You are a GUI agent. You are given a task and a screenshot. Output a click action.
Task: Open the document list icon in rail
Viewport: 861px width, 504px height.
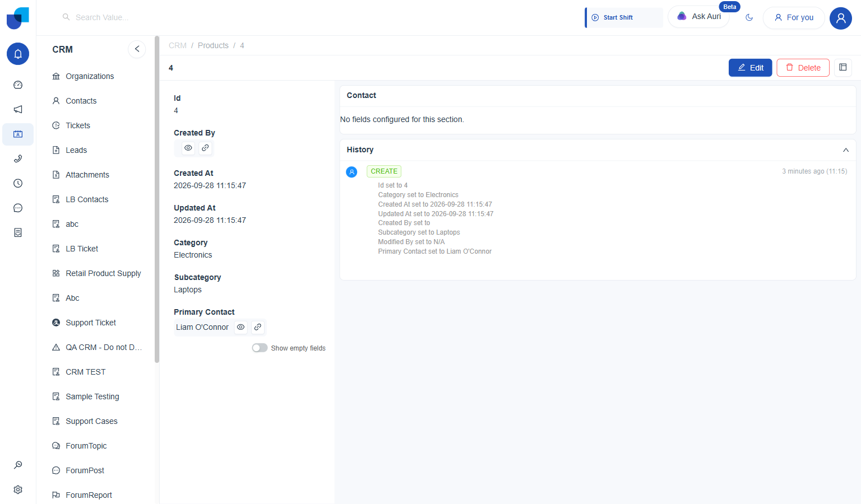(x=18, y=232)
